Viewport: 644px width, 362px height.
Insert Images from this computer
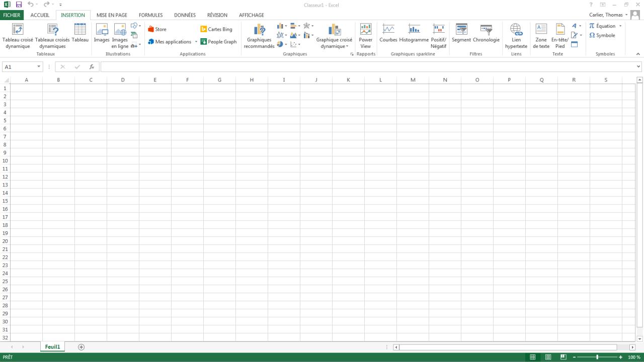click(x=102, y=33)
